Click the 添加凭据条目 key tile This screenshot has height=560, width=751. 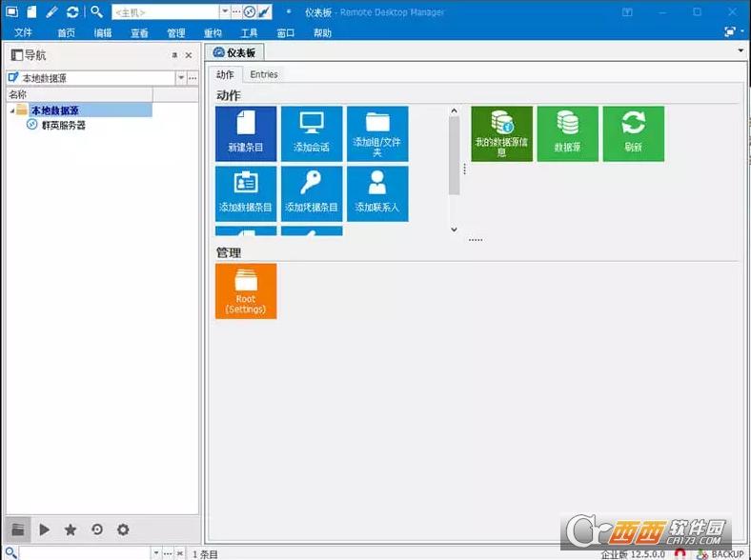click(312, 193)
